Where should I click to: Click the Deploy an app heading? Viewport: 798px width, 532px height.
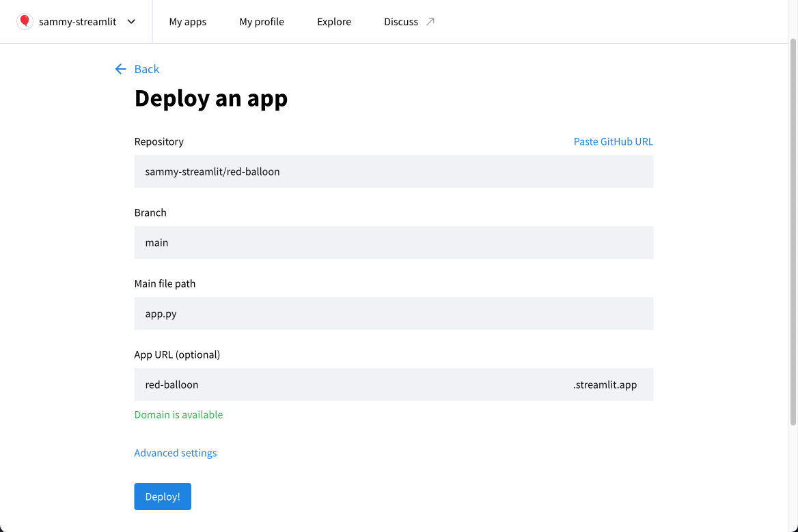point(211,98)
